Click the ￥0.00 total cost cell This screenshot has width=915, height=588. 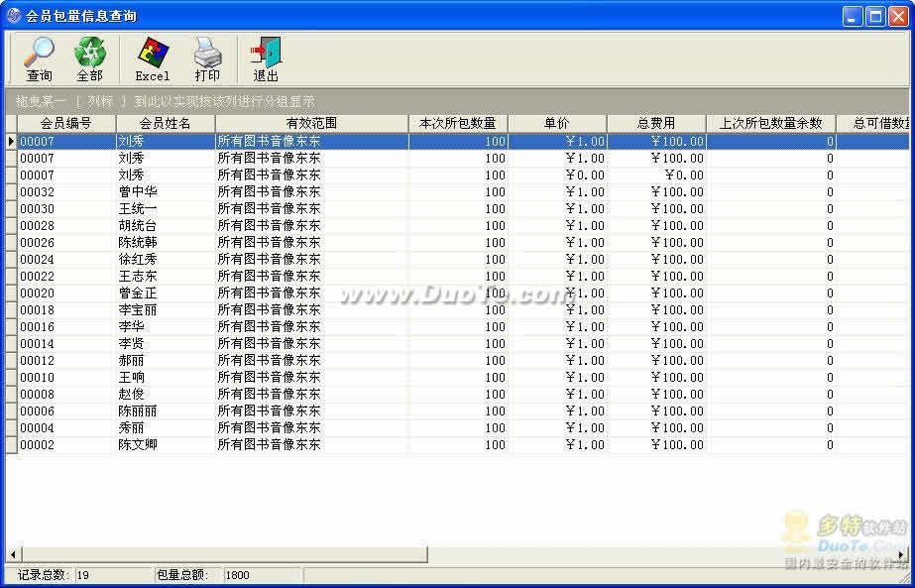pyautogui.click(x=656, y=176)
